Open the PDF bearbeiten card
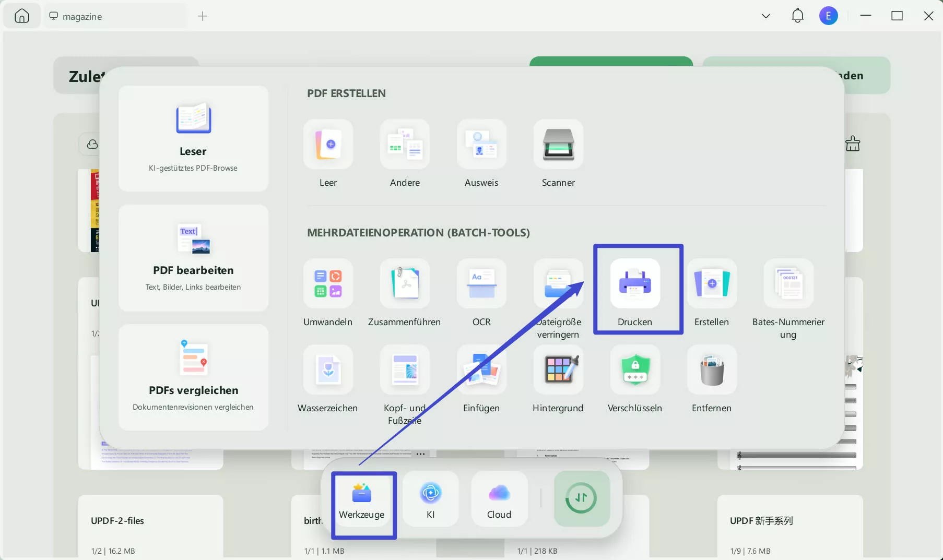This screenshot has width=943, height=560. point(193,258)
